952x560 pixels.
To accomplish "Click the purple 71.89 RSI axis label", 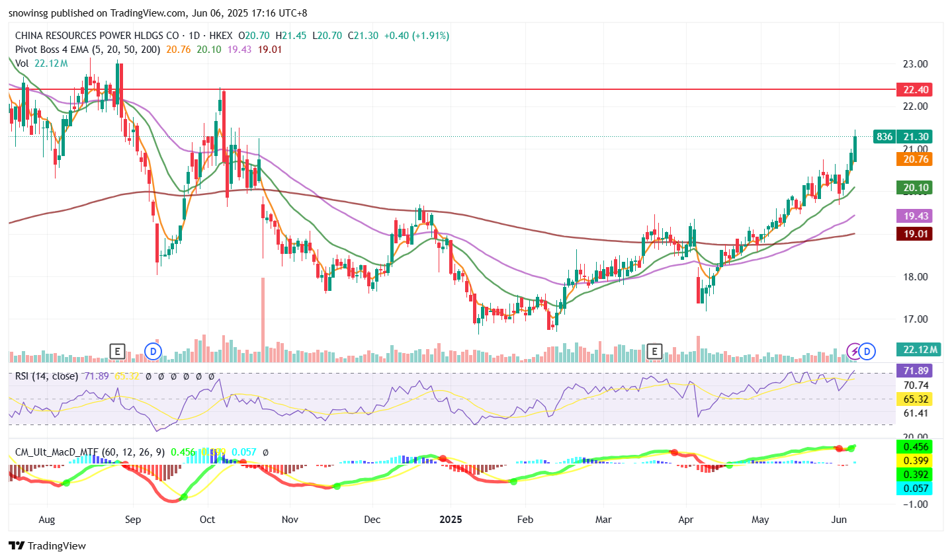I will click(916, 370).
